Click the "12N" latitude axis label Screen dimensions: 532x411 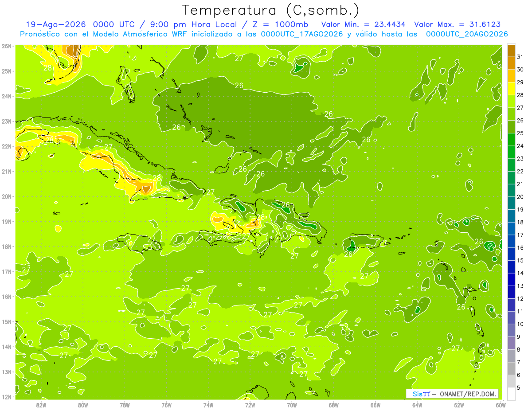(7, 397)
